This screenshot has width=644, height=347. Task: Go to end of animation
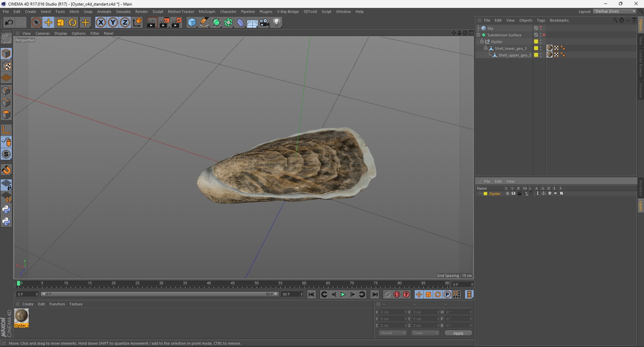[375, 294]
